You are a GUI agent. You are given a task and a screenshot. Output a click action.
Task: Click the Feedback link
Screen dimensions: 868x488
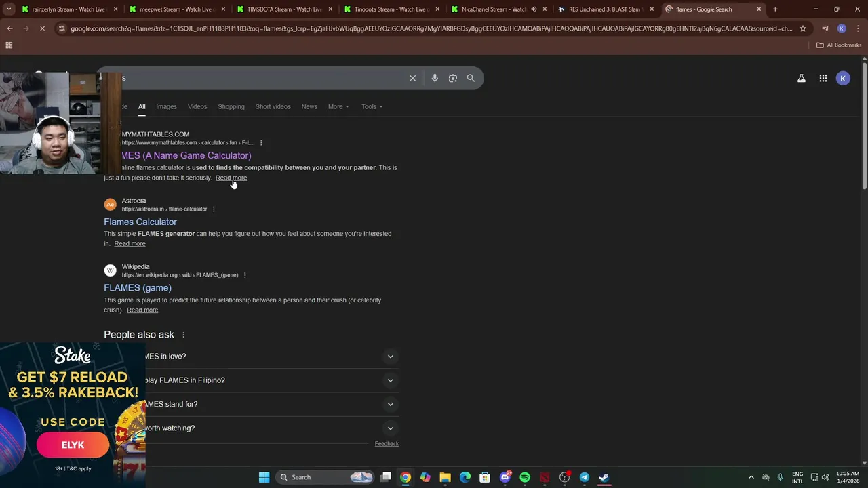pos(387,444)
